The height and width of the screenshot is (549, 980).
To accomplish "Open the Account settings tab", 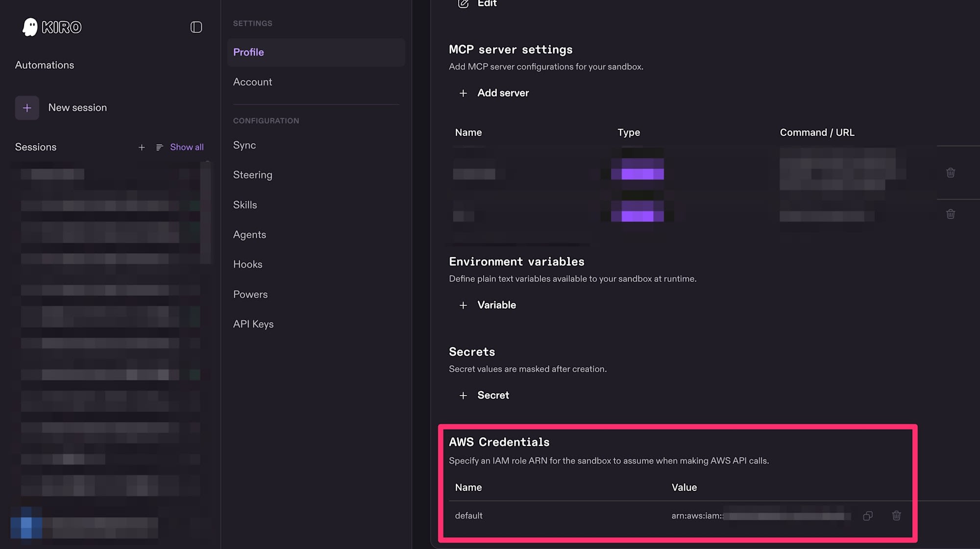I will (252, 82).
